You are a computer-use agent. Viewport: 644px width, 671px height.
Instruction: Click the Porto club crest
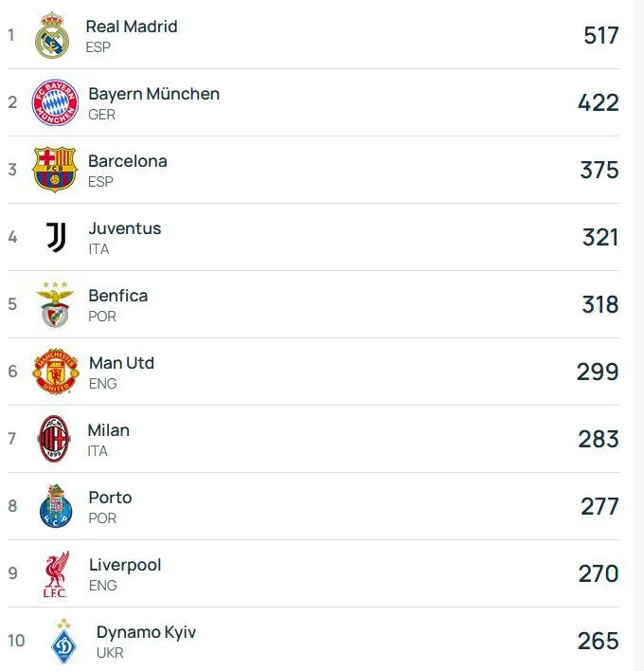[x=56, y=506]
